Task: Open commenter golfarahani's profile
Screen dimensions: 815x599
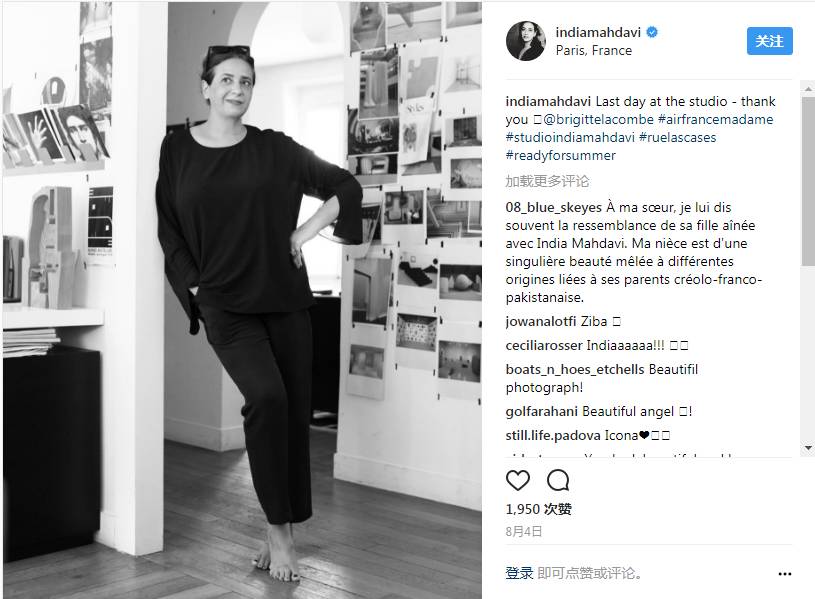Action: pos(542,412)
